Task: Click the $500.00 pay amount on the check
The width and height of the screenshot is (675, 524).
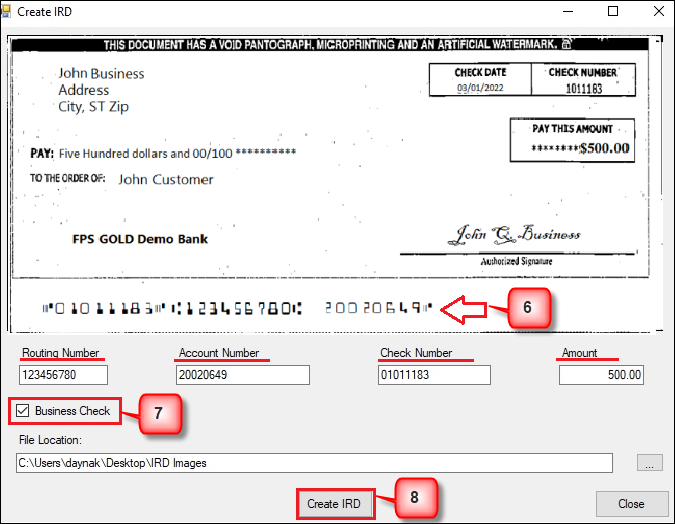Action: (x=604, y=148)
